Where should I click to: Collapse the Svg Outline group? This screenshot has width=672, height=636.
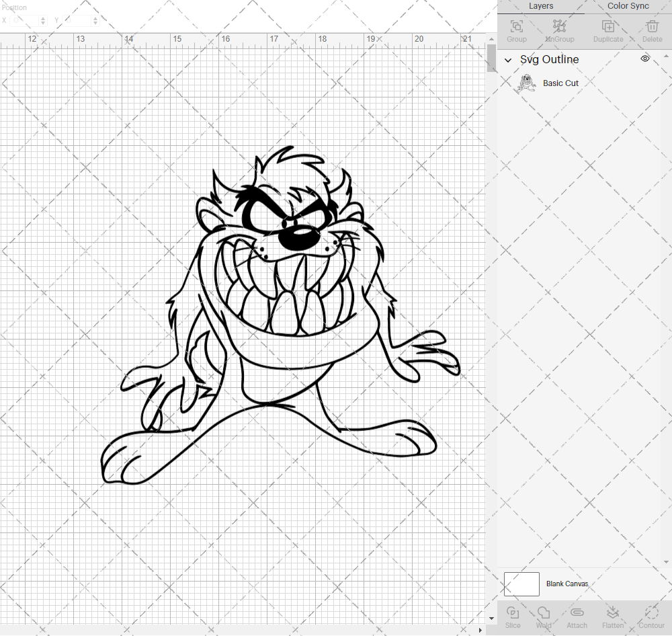pos(509,60)
